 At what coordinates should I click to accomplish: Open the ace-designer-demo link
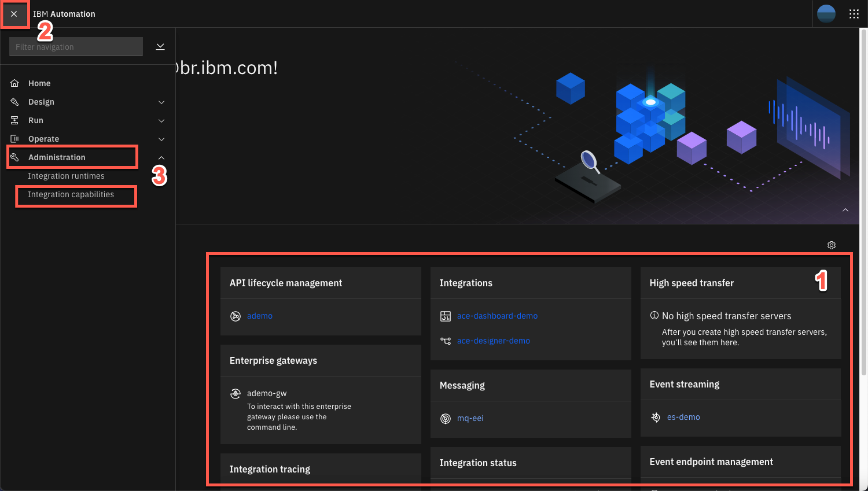[x=494, y=341]
